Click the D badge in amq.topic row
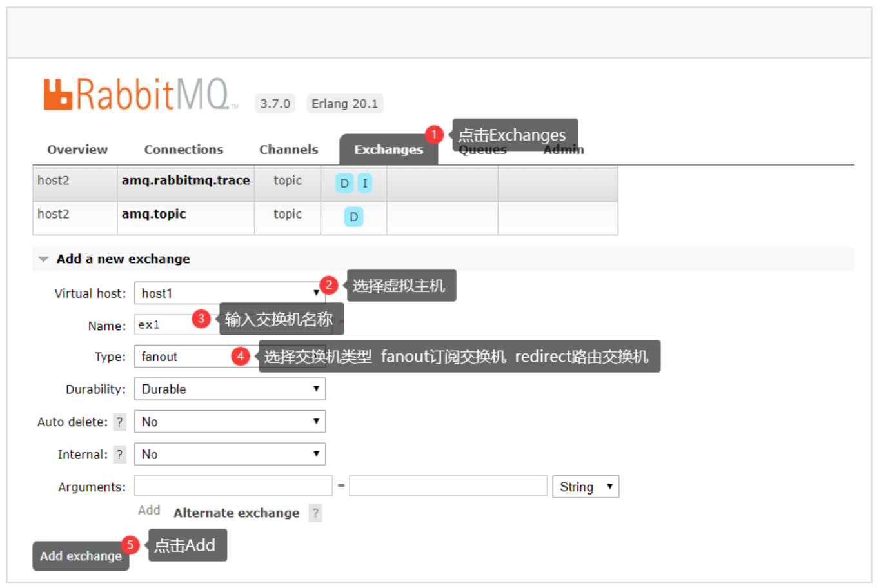Image resolution: width=879 pixels, height=588 pixels. pos(353,217)
